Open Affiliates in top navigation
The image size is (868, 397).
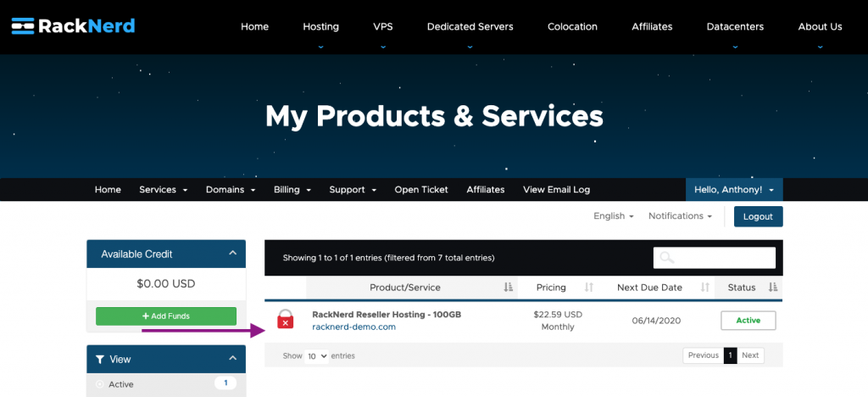pyautogui.click(x=652, y=26)
